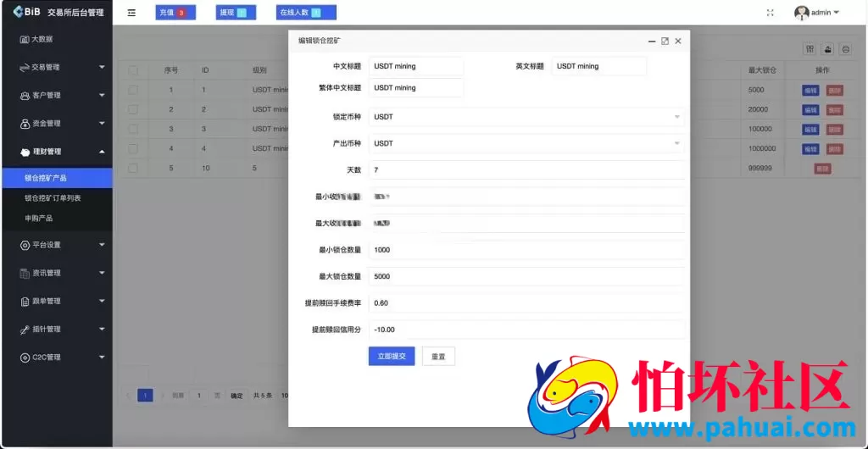The image size is (868, 449).
Task: Select 锁仓挖矿订单列表 in sidebar
Action: tap(57, 198)
